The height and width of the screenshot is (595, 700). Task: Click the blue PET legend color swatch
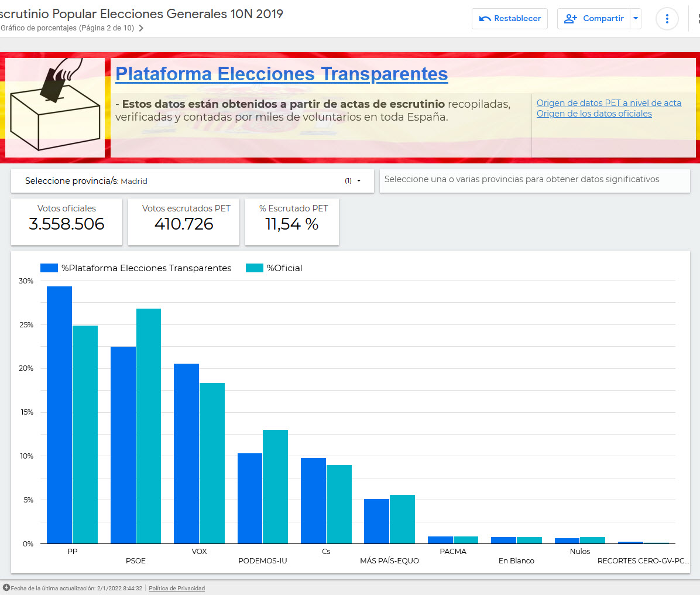[49, 268]
